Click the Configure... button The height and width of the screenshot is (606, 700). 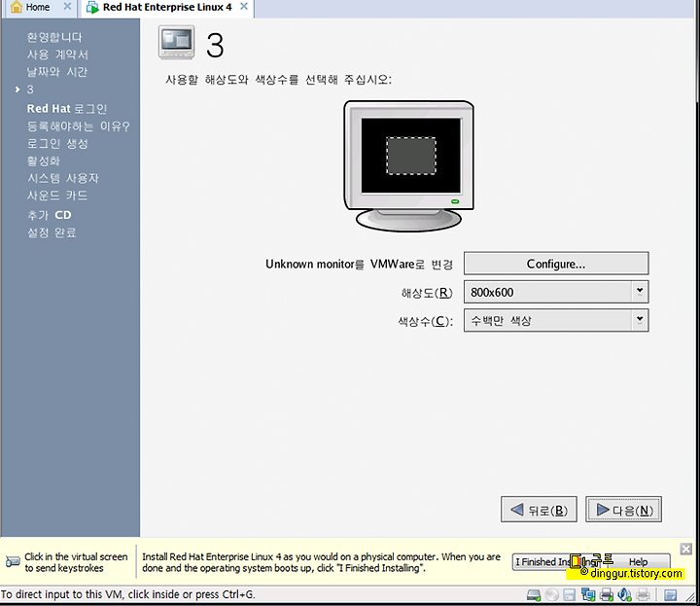556,264
